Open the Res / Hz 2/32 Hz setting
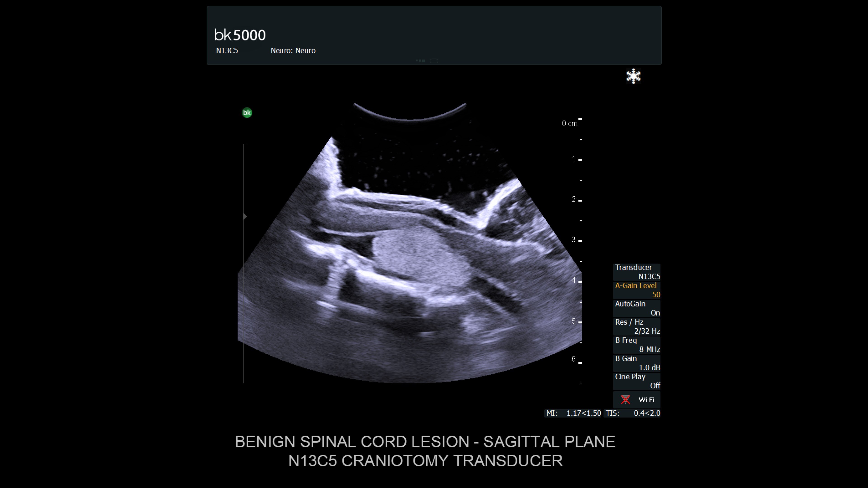This screenshot has width=868, height=488. pos(637,326)
